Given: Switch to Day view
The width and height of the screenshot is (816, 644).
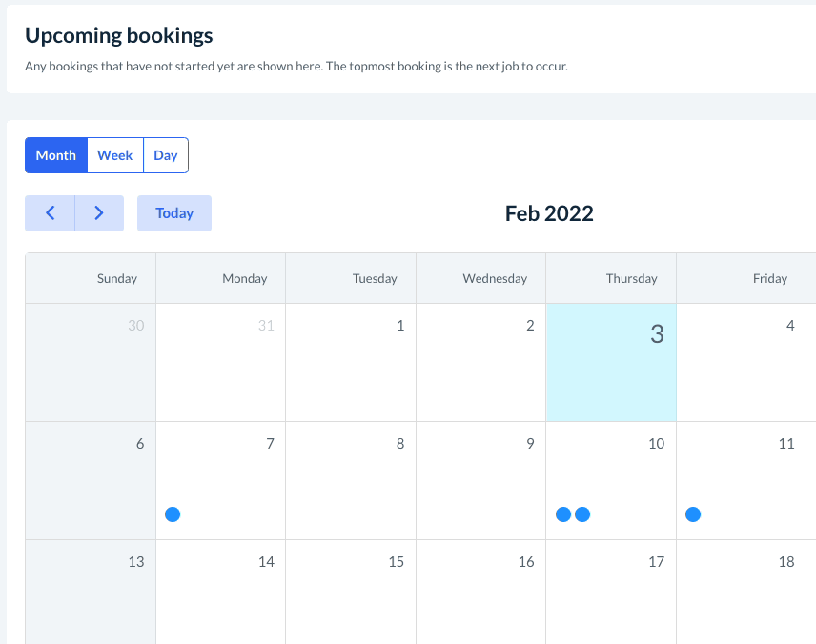Looking at the screenshot, I should tap(166, 155).
